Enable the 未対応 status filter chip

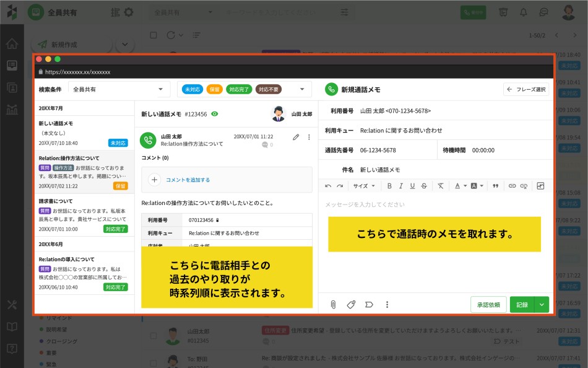click(x=192, y=89)
